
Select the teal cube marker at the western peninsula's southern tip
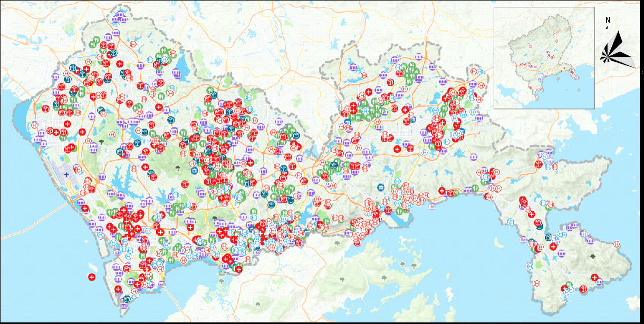[127, 300]
